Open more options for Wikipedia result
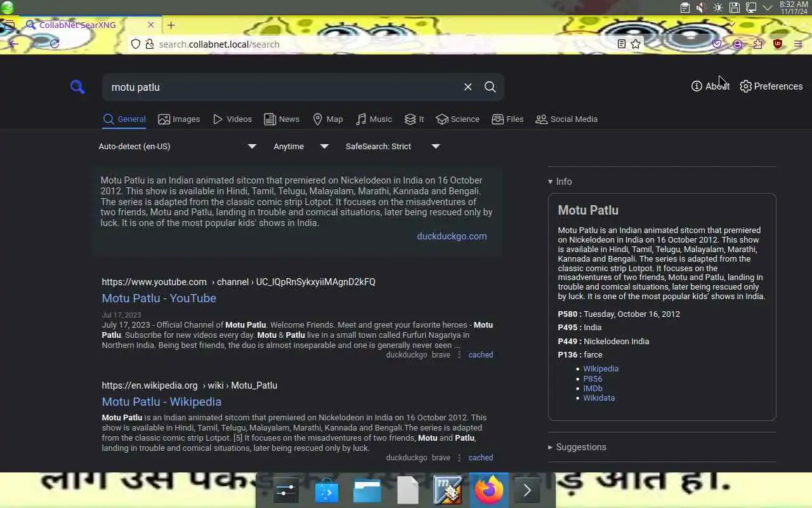Screen dimensions: 812x508 coord(459,458)
